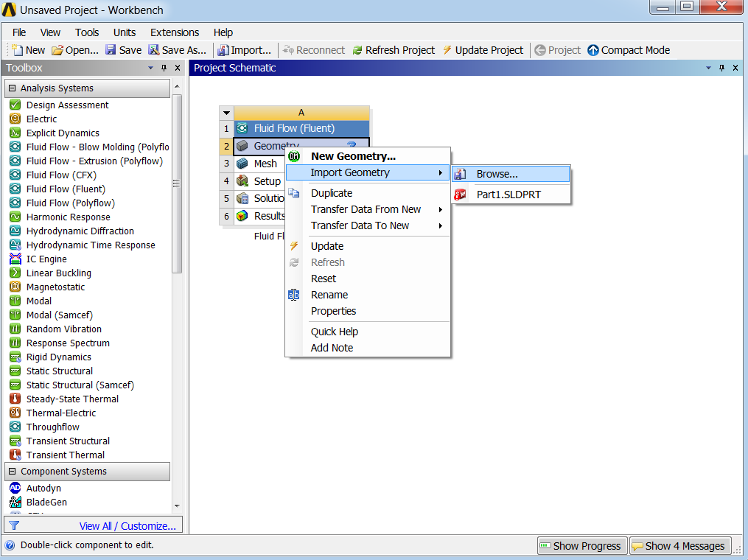Click the Transient Thermal icon
Image resolution: width=748 pixels, height=560 pixels.
[15, 455]
